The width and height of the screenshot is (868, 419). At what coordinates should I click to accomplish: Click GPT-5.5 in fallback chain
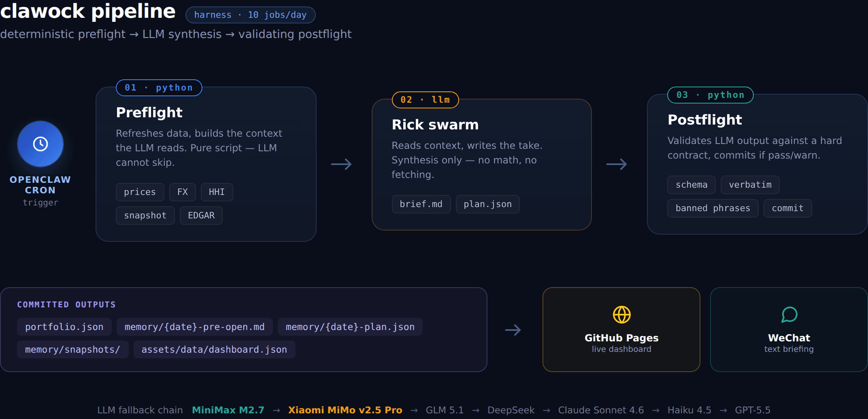pyautogui.click(x=753, y=410)
